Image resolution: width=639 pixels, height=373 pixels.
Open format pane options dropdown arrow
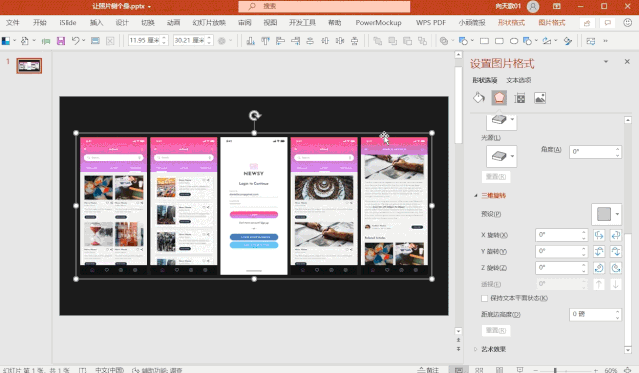coord(606,62)
